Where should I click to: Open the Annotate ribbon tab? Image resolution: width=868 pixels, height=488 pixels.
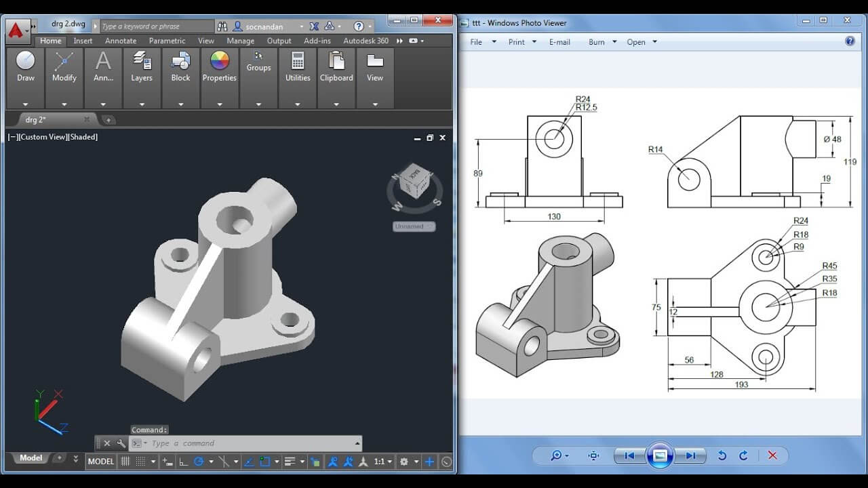click(x=120, y=41)
